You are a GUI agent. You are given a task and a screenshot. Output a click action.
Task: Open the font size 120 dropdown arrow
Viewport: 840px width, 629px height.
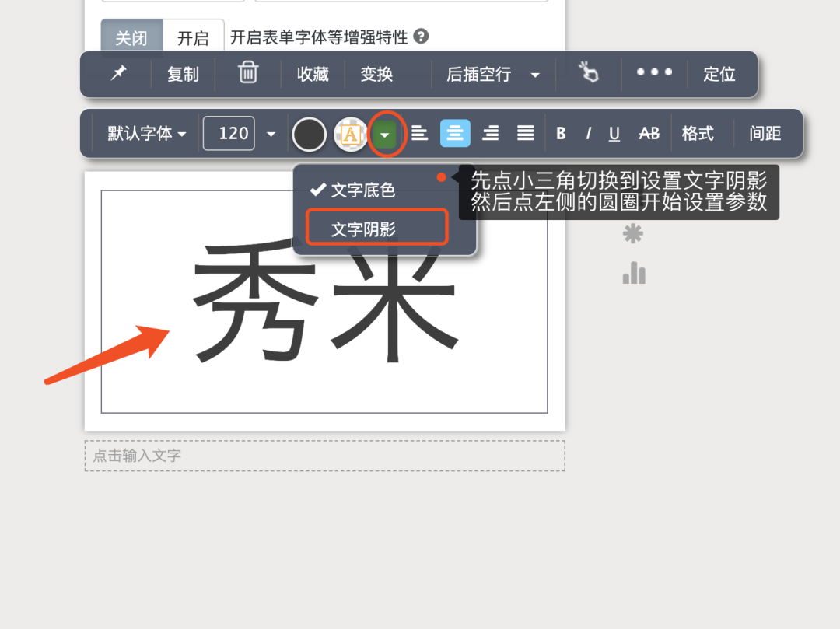pos(271,133)
